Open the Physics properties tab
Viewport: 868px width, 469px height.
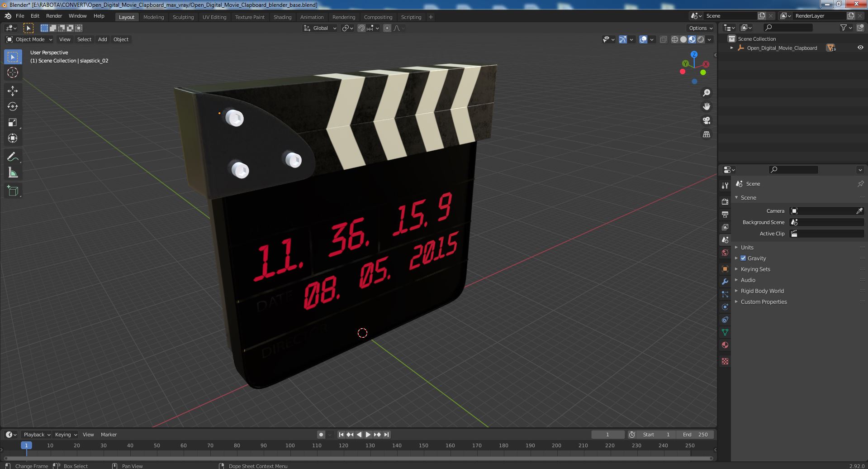725,307
